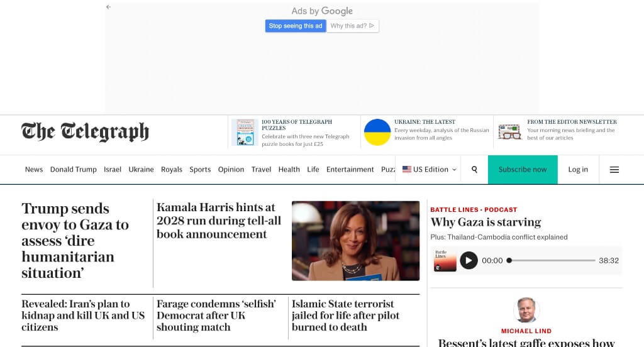This screenshot has height=347, width=644.
Task: Open the Royals section
Action: pos(171,169)
